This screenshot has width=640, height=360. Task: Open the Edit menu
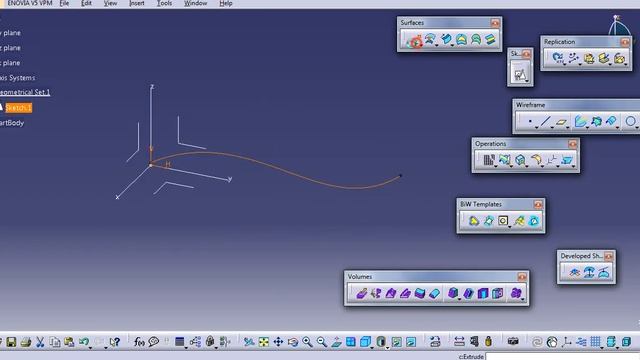tap(86, 3)
